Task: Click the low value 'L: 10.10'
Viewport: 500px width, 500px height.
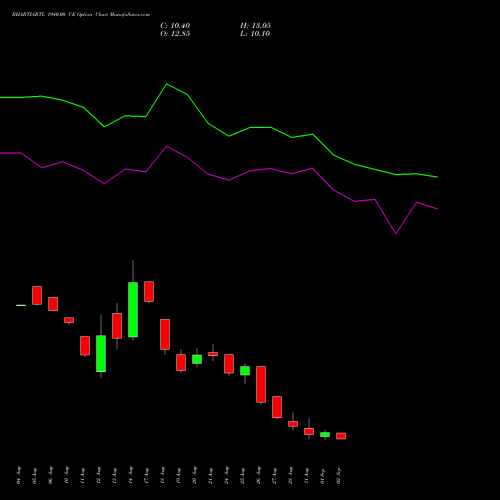Action: pos(255,34)
